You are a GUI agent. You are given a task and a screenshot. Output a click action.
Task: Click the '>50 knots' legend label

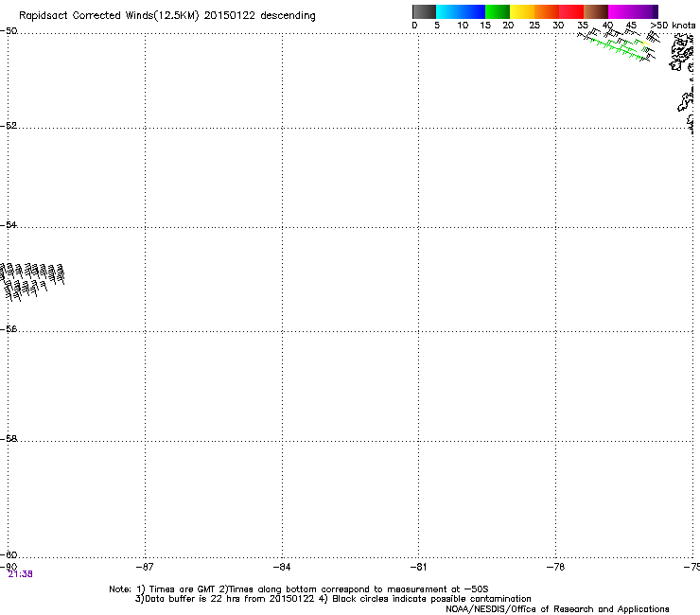(673, 26)
